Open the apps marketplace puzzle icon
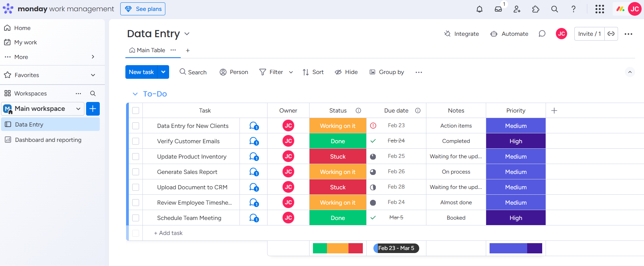644x266 pixels. [536, 9]
